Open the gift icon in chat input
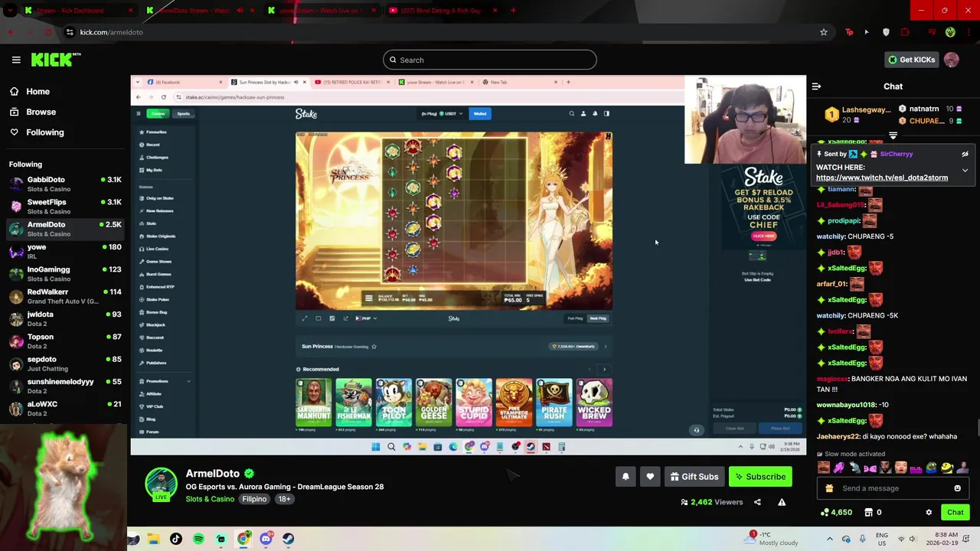The width and height of the screenshot is (980, 551). (x=829, y=488)
